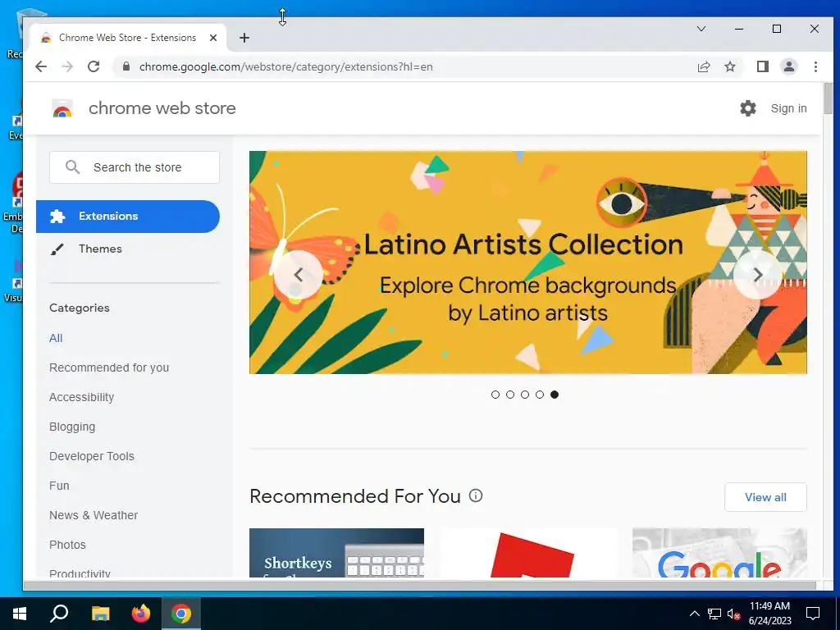Click the Sign in link
This screenshot has height=630, width=840.
pos(788,108)
